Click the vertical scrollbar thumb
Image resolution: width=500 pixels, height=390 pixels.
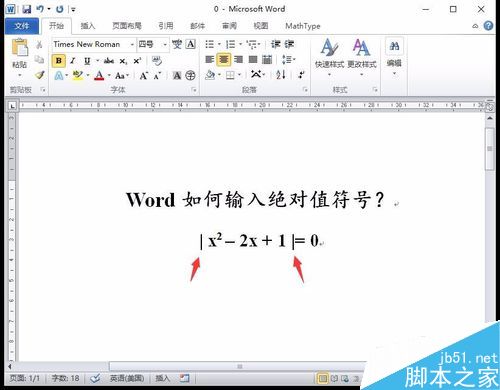[489, 149]
